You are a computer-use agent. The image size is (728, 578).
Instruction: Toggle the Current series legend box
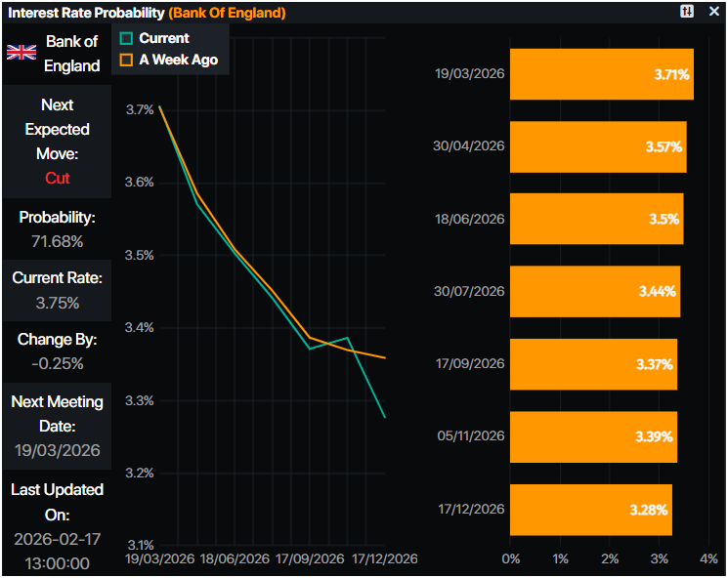125,38
